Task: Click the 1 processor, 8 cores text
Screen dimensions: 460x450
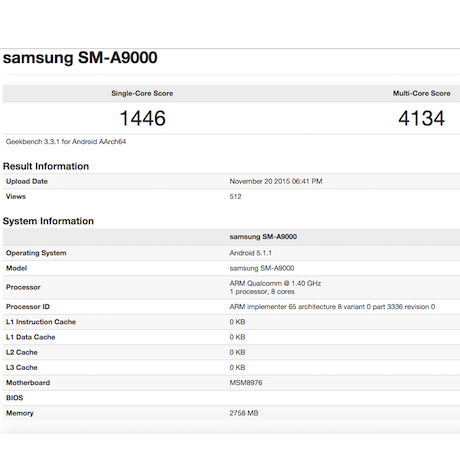Action: pyautogui.click(x=262, y=292)
